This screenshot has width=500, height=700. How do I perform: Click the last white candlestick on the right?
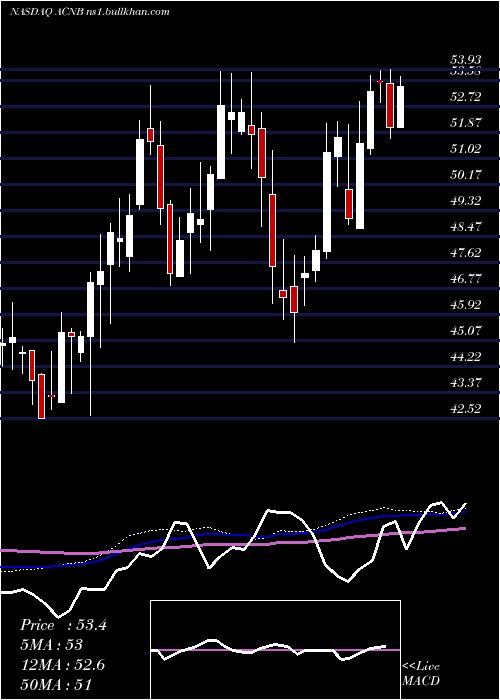pyautogui.click(x=400, y=107)
